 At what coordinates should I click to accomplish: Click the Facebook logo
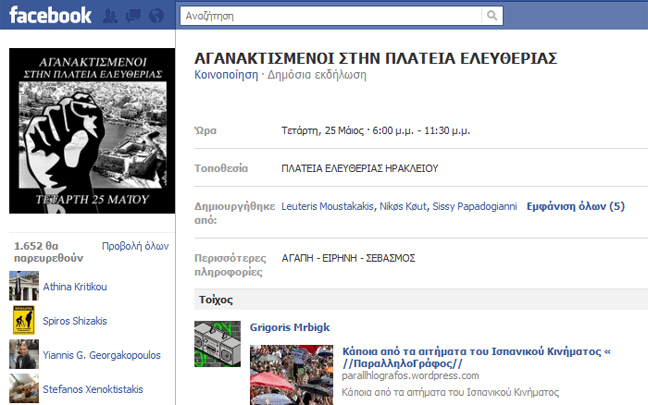coord(50,16)
